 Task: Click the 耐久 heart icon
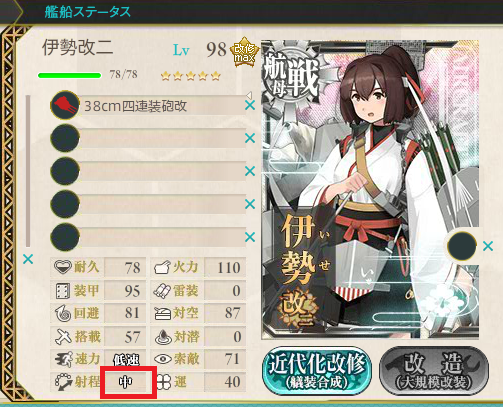coord(63,267)
